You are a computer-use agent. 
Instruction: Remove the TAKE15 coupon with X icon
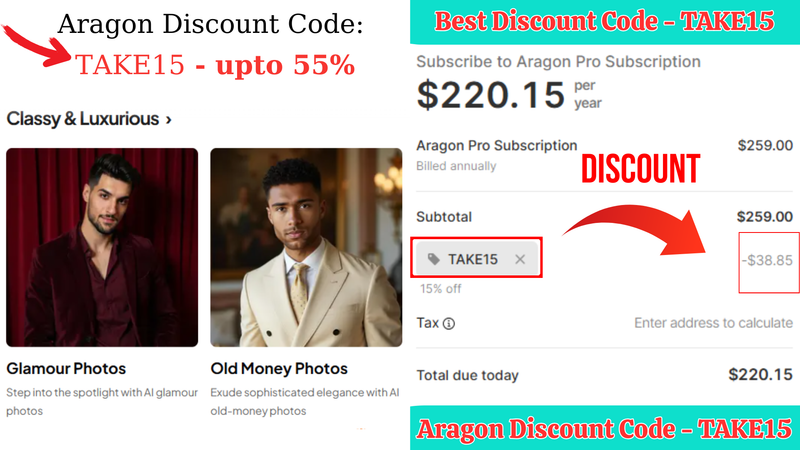pos(520,259)
